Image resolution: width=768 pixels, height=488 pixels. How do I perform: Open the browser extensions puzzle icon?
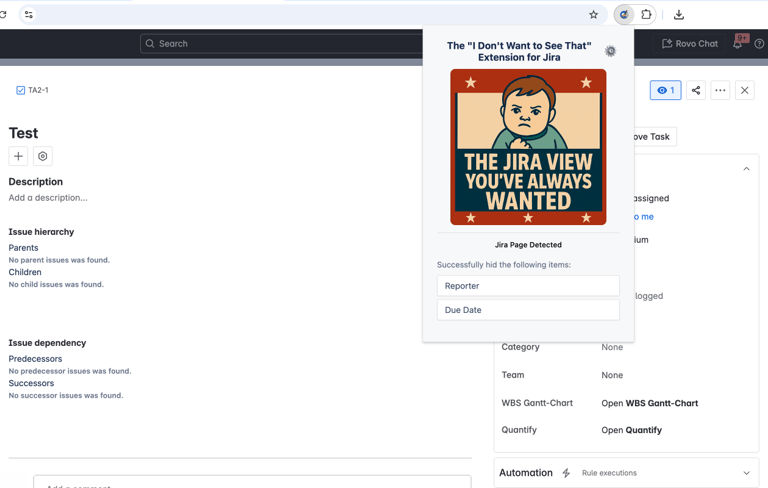[646, 15]
